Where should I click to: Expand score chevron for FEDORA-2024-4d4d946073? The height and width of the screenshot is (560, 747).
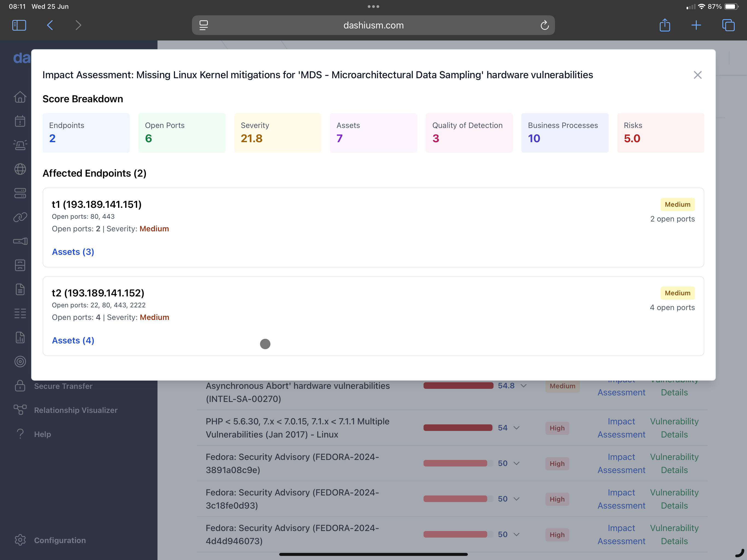[516, 534]
